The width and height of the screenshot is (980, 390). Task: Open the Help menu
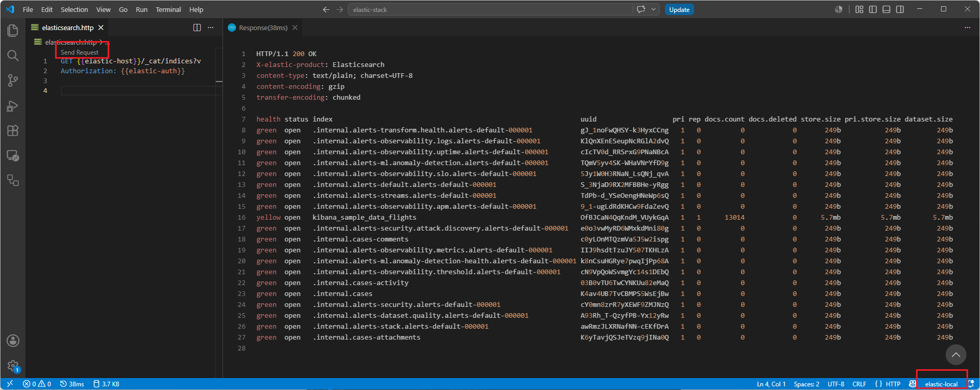coord(196,9)
